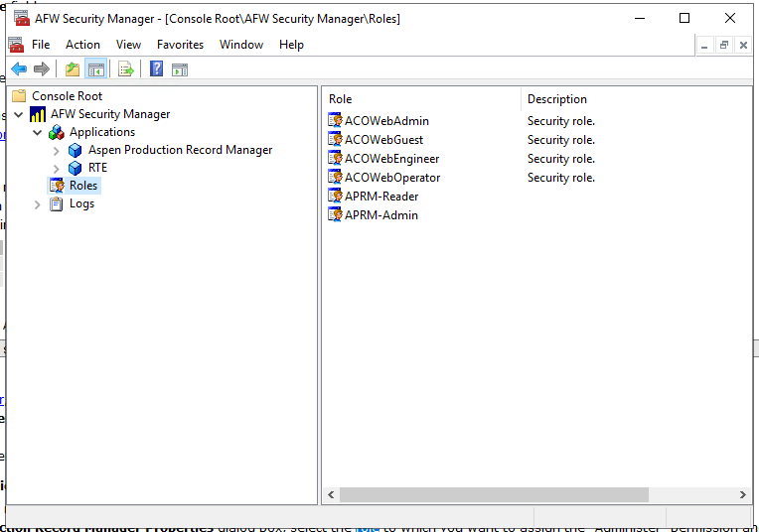Expand the Aspen Production Record Manager node
The image size is (759, 532).
pyautogui.click(x=57, y=151)
